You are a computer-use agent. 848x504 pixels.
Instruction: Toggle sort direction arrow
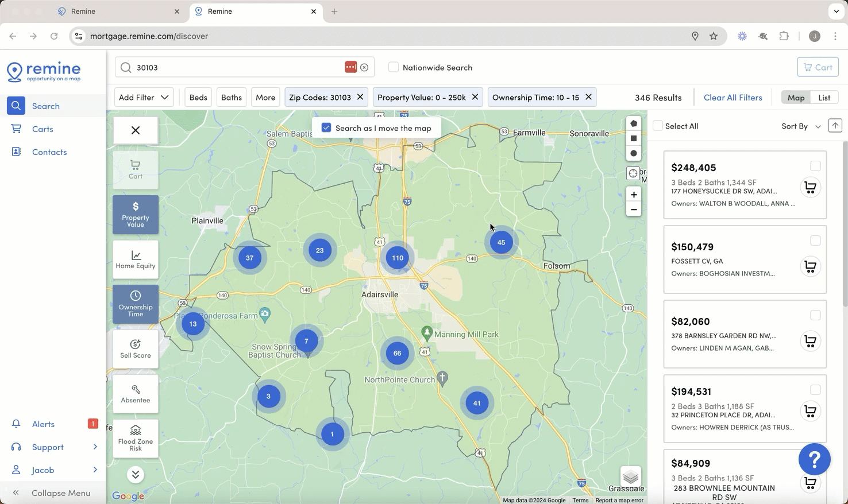pyautogui.click(x=835, y=126)
